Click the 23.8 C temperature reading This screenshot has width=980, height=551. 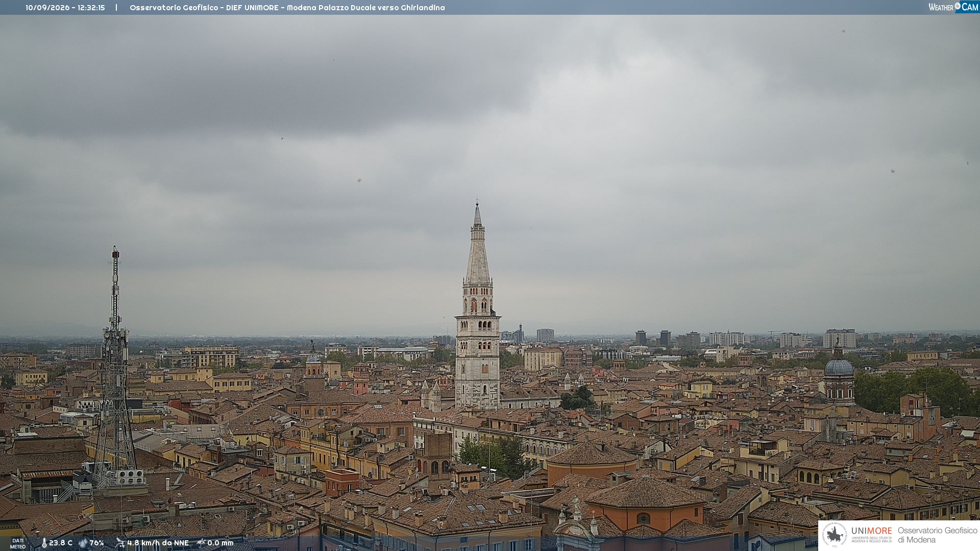pyautogui.click(x=61, y=543)
